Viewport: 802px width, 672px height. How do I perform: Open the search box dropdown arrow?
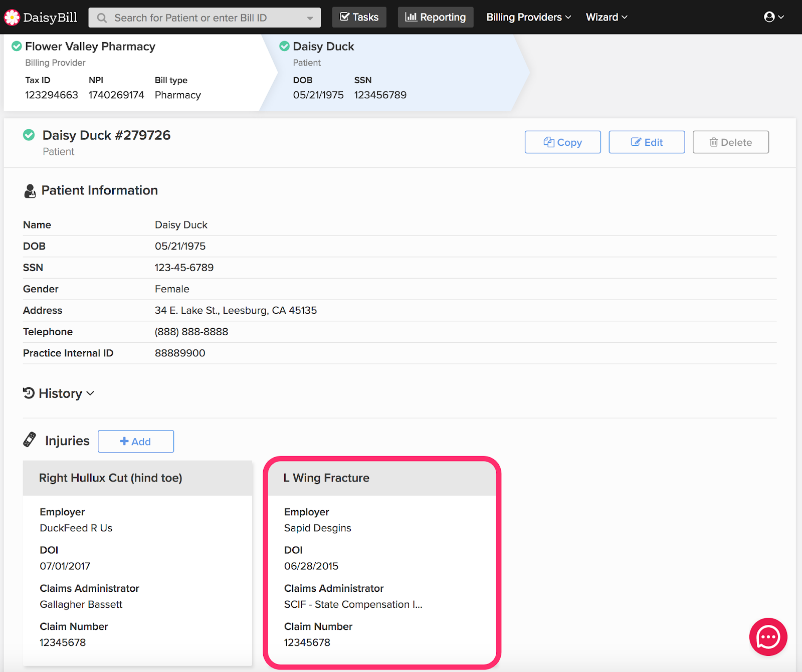coord(310,18)
